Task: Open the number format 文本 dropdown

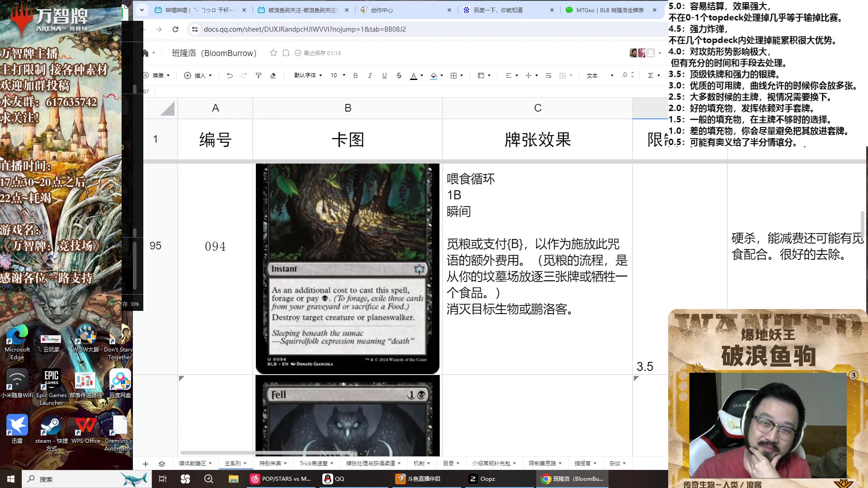Action: [600, 75]
